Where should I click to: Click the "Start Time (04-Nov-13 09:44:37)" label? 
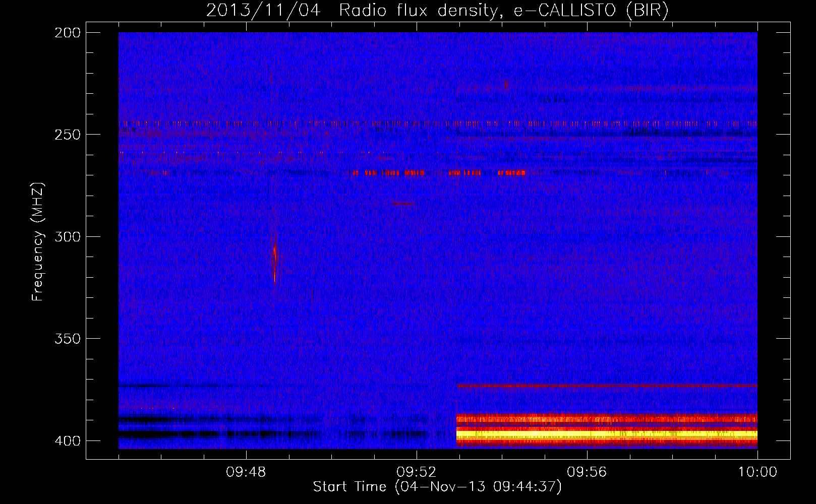(437, 487)
